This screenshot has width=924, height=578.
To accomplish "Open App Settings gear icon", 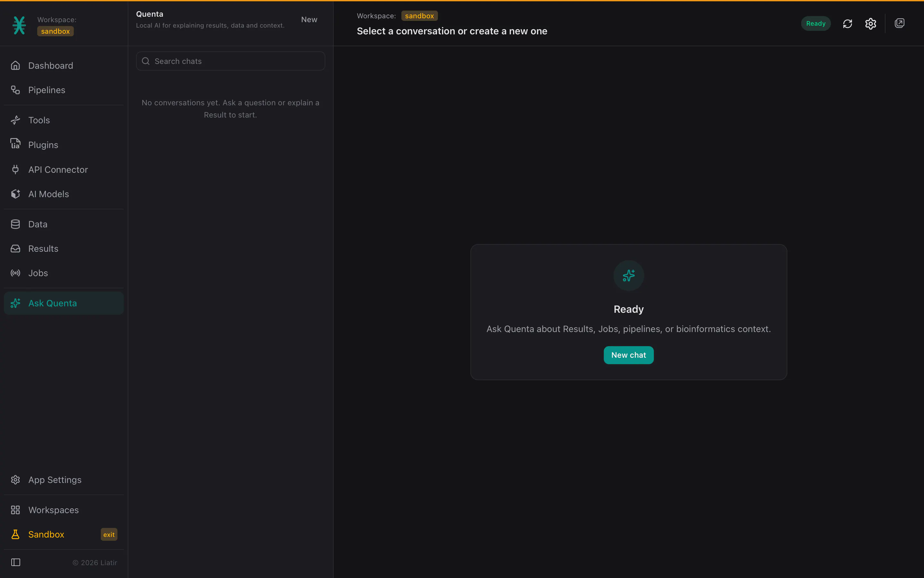I will (x=15, y=480).
